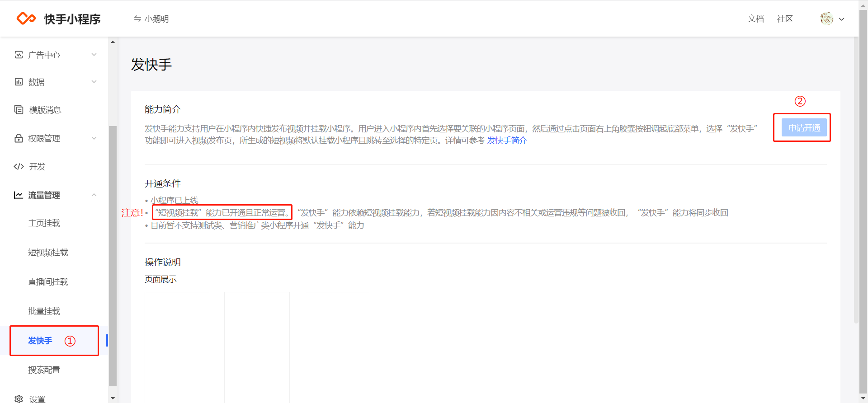Screen dimensions: 868x403
Task: Expand the 数据 chevron
Action: click(x=94, y=82)
